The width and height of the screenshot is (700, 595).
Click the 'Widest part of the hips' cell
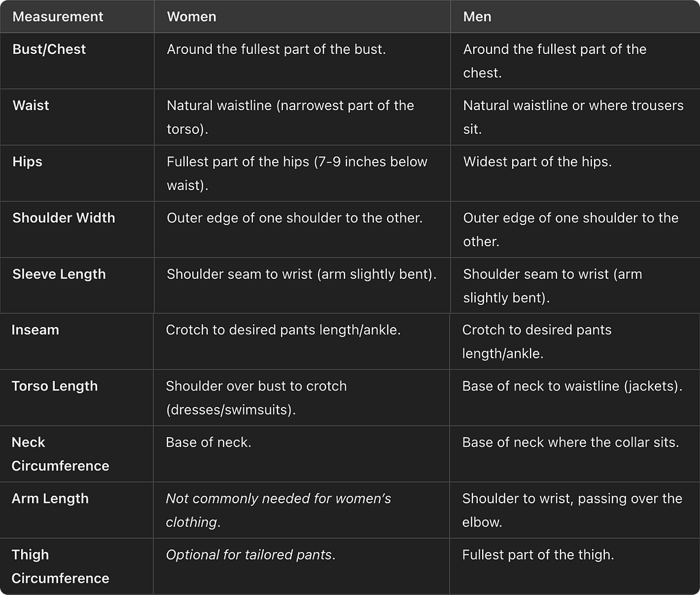[537, 161]
